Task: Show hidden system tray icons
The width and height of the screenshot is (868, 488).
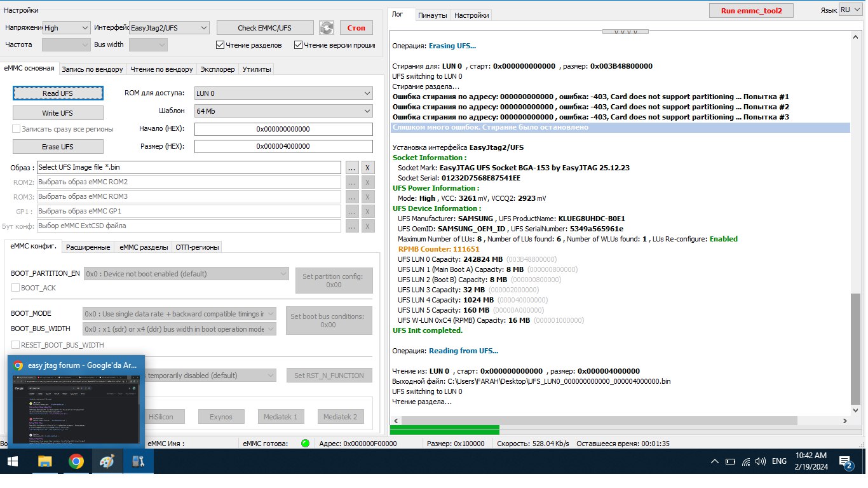Action: point(715,462)
